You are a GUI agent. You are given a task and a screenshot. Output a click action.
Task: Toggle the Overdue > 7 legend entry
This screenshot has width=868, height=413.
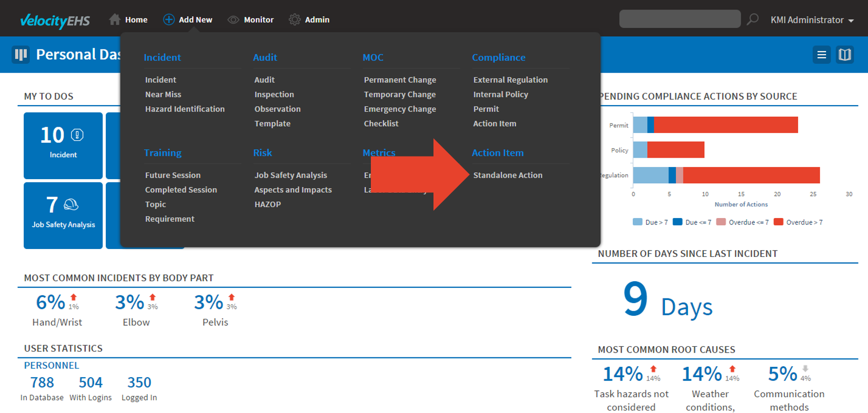[x=799, y=222]
